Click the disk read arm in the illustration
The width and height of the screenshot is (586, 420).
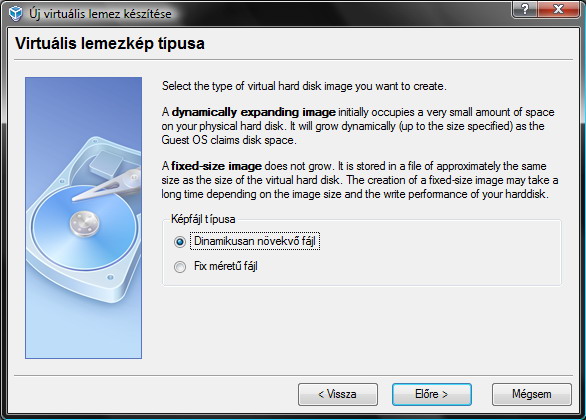click(107, 186)
